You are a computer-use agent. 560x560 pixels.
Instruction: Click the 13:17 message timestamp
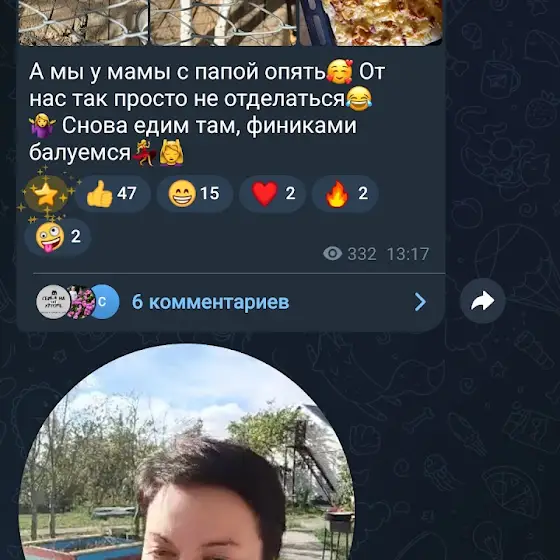[408, 254]
